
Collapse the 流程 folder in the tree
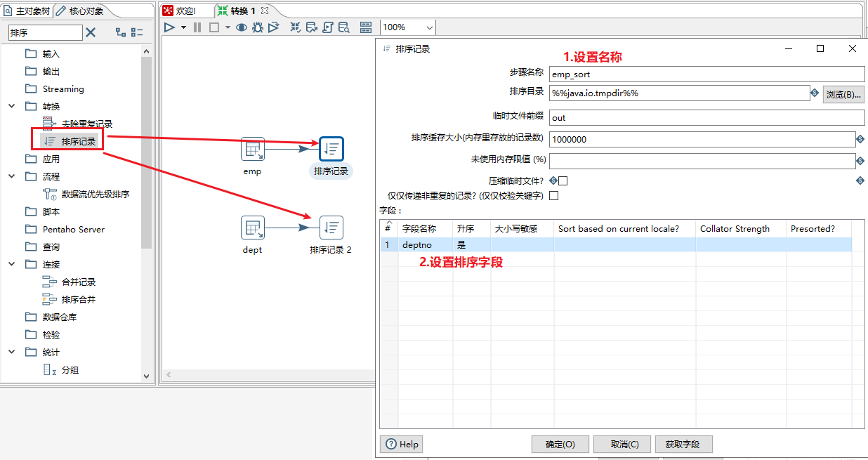pyautogui.click(x=11, y=176)
